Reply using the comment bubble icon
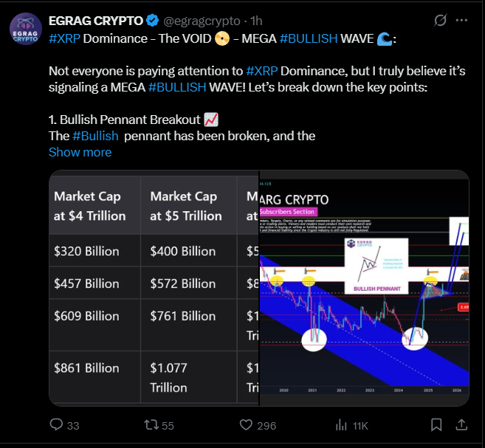The height and width of the screenshot is (448, 485). 56,424
